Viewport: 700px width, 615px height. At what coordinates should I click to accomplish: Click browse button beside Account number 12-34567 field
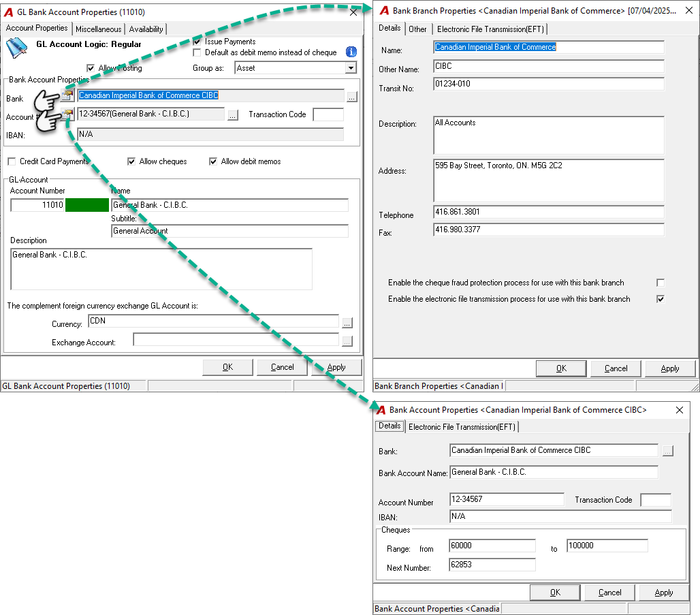click(x=233, y=115)
